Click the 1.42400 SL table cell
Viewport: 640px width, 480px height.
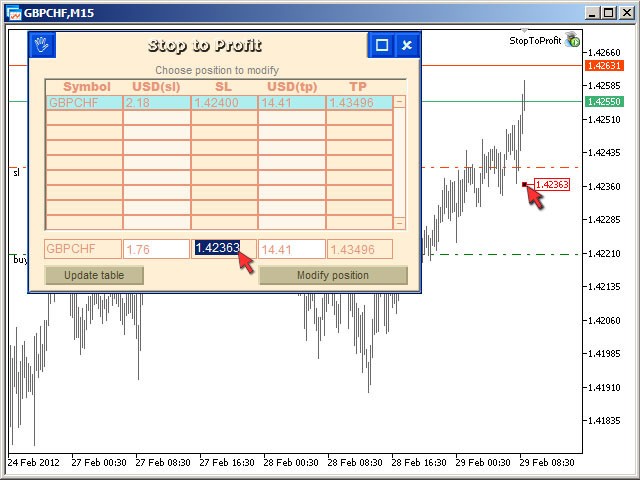click(x=224, y=102)
